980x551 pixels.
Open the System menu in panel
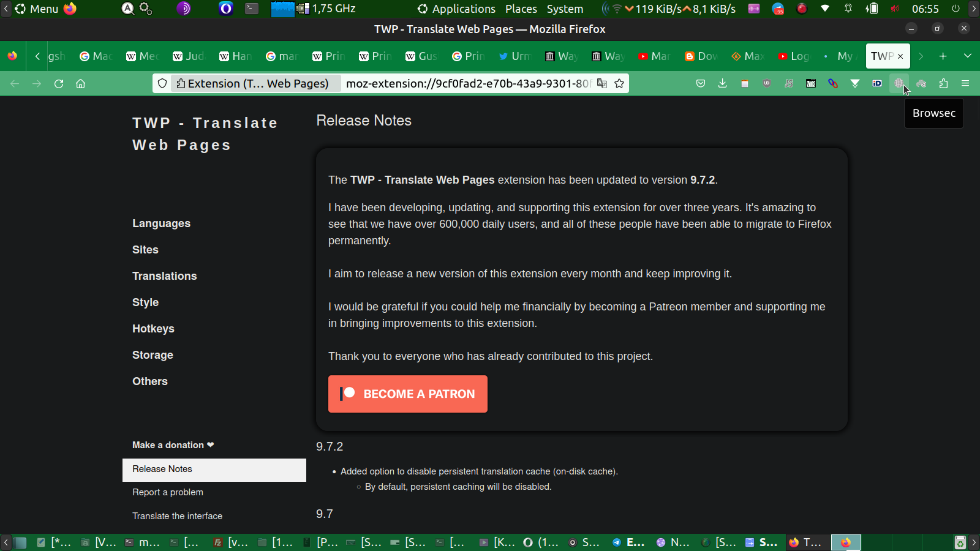(565, 9)
